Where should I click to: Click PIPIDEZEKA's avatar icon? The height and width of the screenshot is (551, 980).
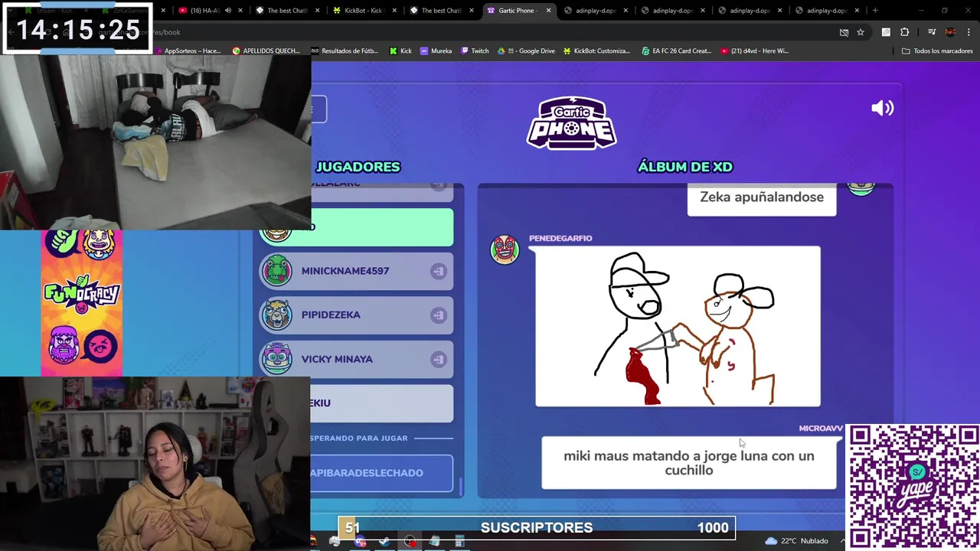[276, 315]
